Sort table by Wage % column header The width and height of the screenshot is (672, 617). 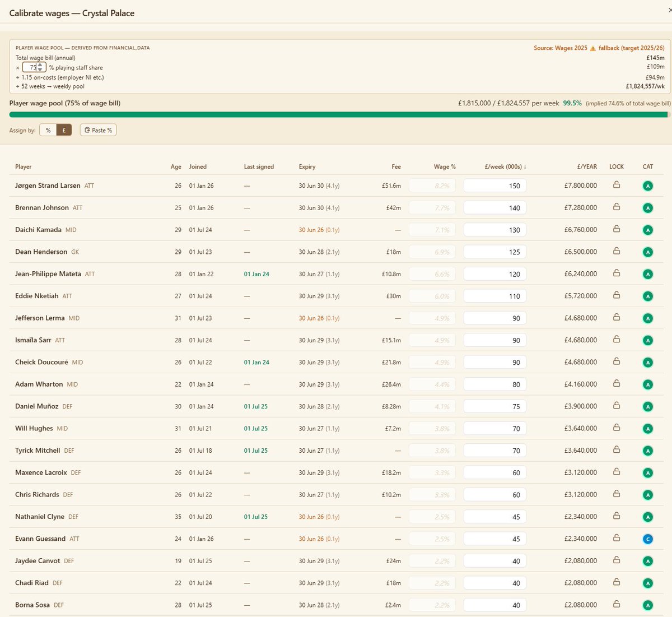click(x=445, y=166)
